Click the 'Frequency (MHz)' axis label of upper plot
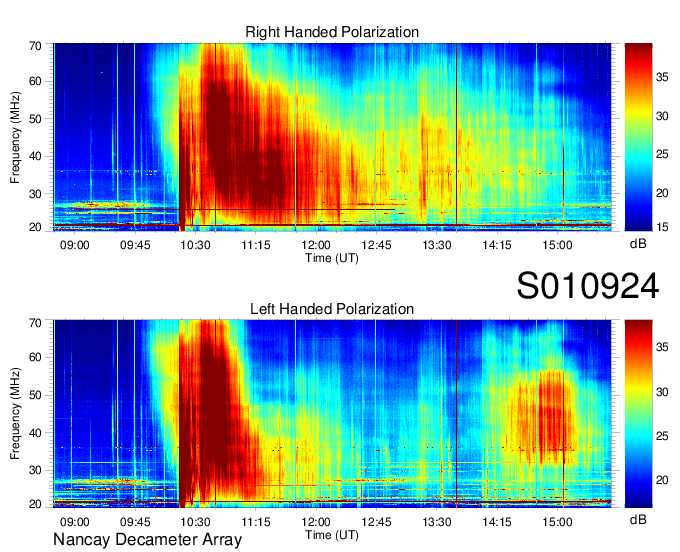680x552 pixels. 15,137
